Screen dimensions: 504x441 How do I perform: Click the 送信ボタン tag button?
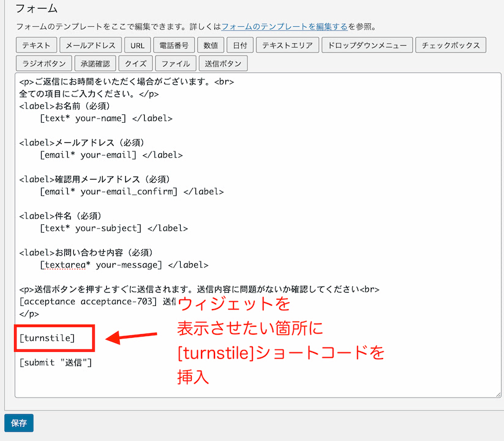pyautogui.click(x=223, y=64)
